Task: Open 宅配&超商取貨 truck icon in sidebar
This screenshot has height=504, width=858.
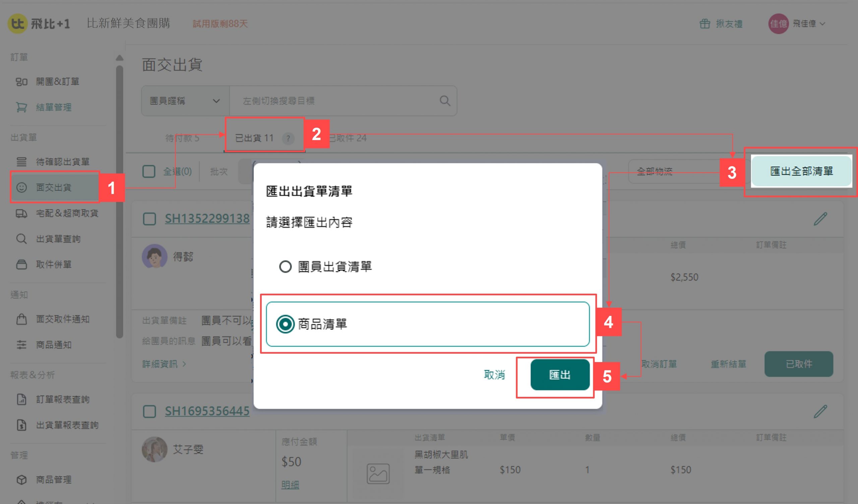Action: (x=21, y=213)
